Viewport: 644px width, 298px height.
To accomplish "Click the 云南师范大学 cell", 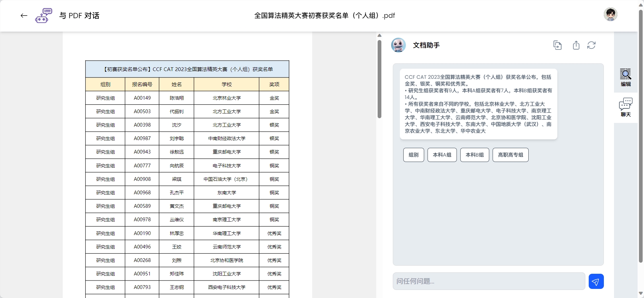I will pos(227,247).
